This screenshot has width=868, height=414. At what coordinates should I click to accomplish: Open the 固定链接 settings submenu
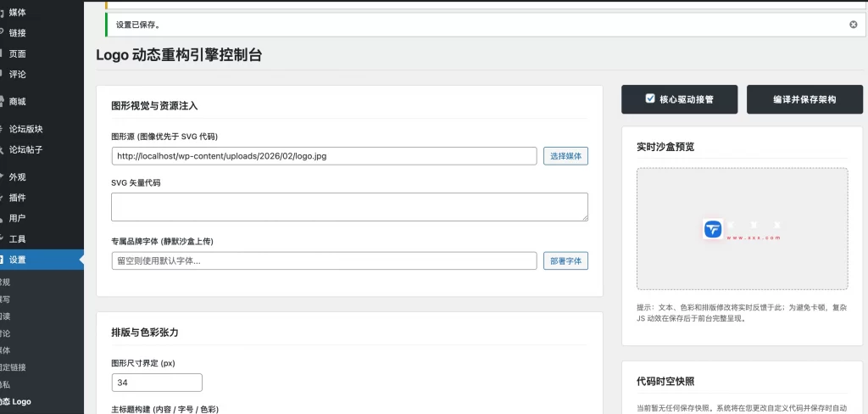pos(13,367)
